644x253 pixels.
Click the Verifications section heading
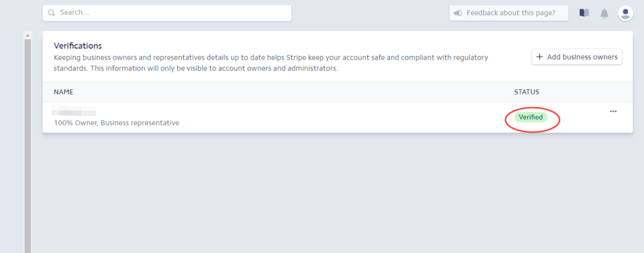point(77,45)
